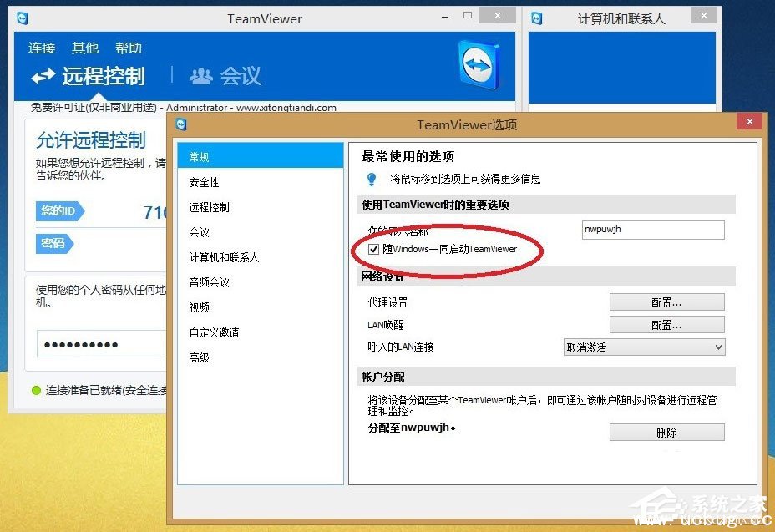Click the 会议 people icon
The image size is (775, 532).
pos(200,76)
